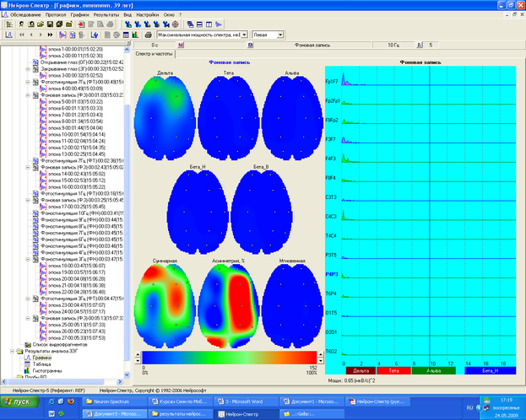
Task: Click the first blue analysis tool icon
Action: (128, 24)
